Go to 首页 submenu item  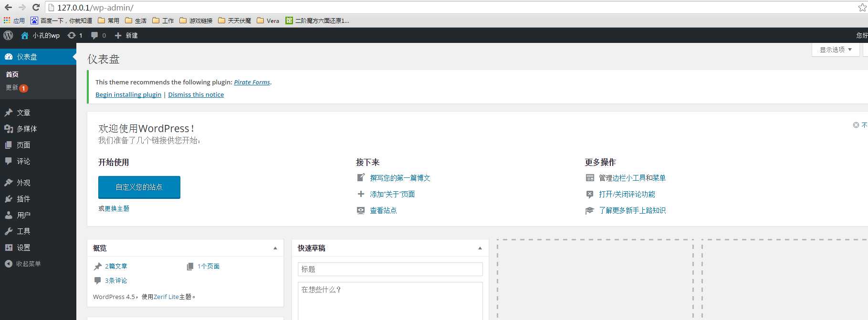(12, 74)
